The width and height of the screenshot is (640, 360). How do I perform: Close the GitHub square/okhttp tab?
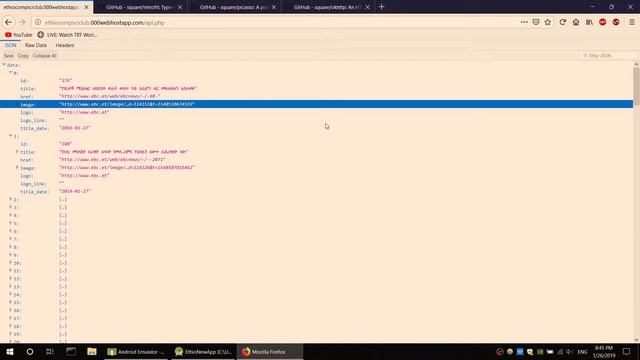pos(367,7)
